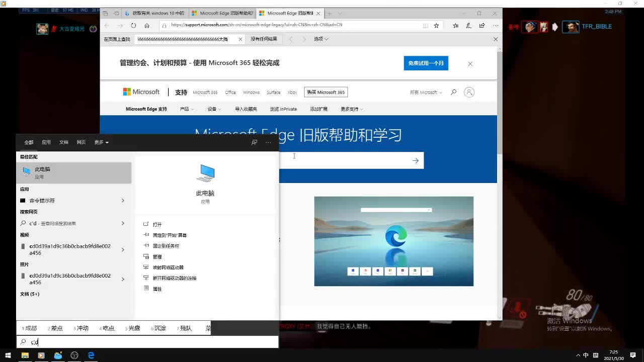Open the notification center icon

point(633,355)
